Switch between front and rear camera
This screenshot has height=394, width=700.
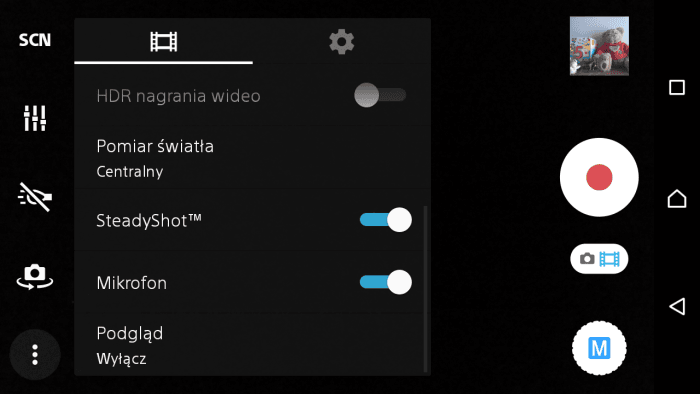tap(35, 277)
